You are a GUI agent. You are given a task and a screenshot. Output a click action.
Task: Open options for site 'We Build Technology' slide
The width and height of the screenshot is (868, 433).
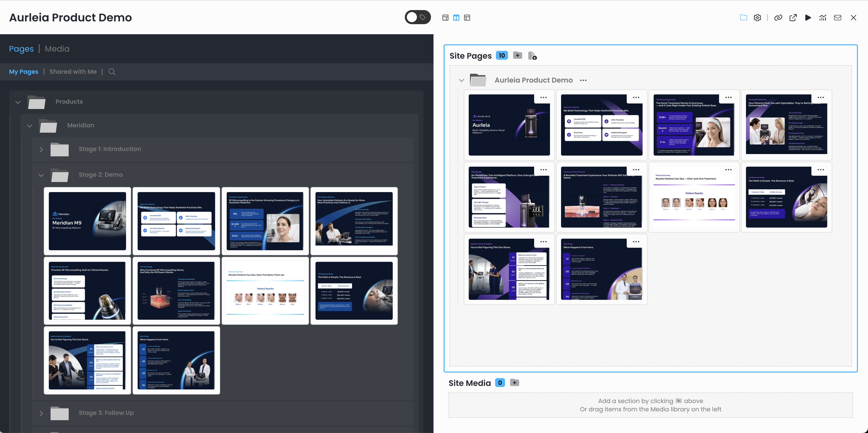[636, 97]
